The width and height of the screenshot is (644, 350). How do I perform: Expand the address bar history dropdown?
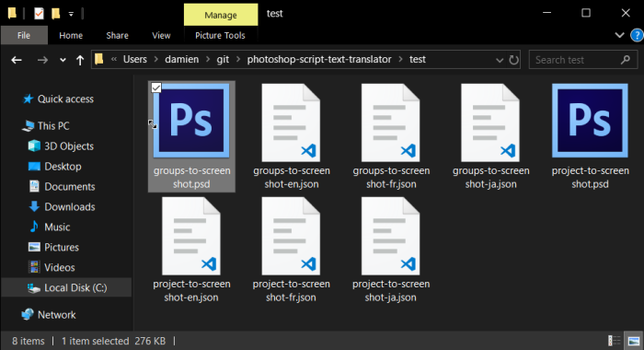500,60
